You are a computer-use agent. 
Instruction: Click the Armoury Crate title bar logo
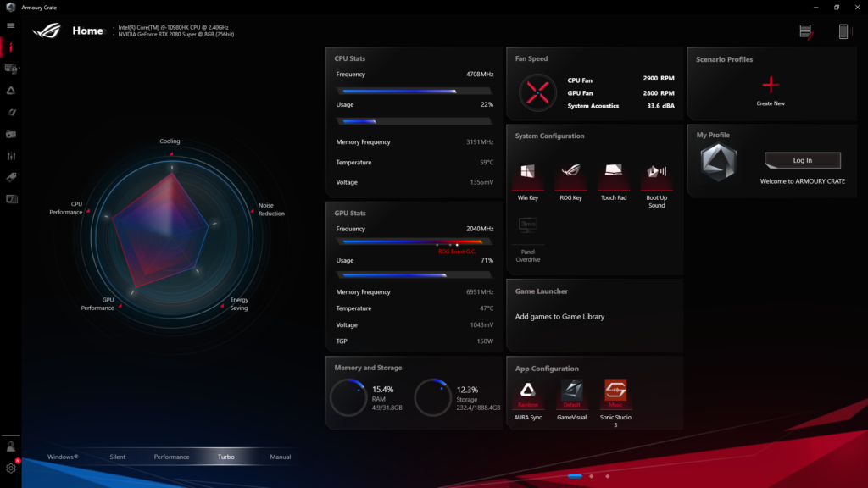(x=10, y=7)
